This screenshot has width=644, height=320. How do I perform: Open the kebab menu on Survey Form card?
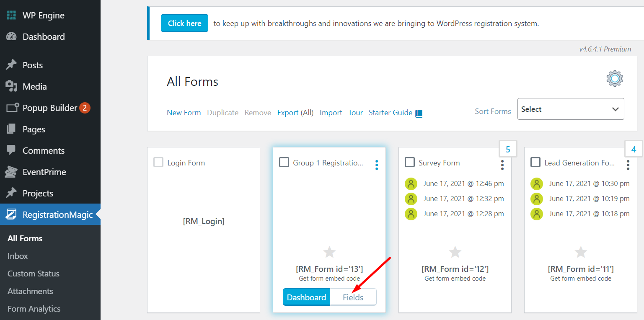tap(502, 165)
